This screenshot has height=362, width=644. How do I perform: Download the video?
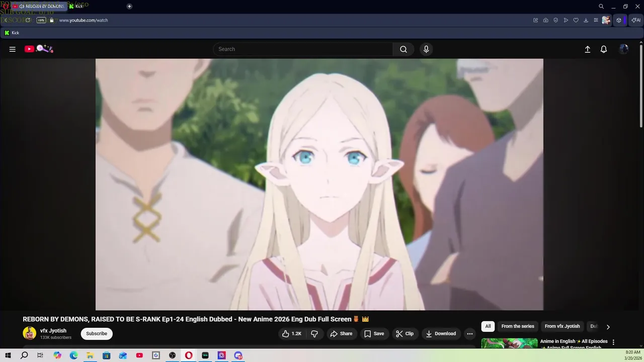point(441,334)
